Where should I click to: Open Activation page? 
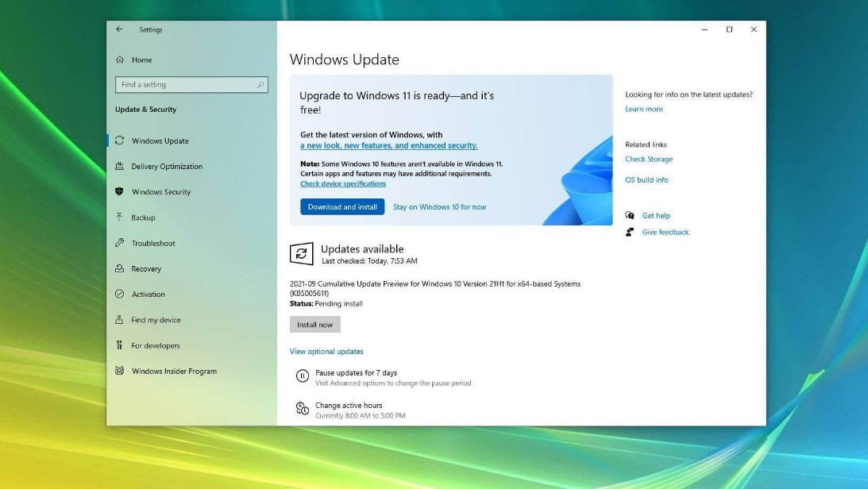tap(149, 294)
